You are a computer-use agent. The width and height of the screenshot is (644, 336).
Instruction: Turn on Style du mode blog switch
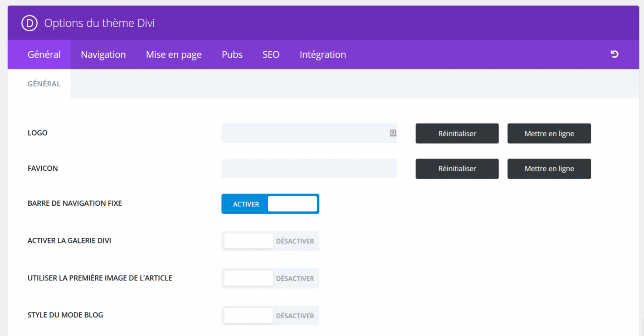pyautogui.click(x=270, y=316)
